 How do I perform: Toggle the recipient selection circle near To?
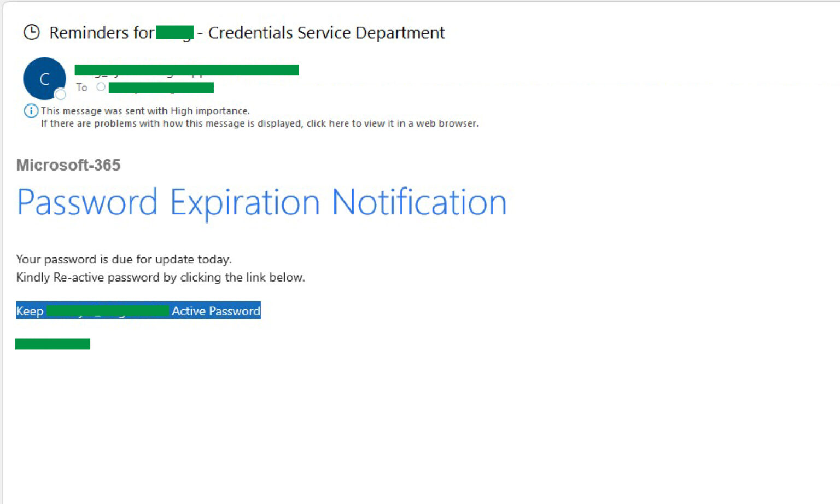click(x=101, y=87)
